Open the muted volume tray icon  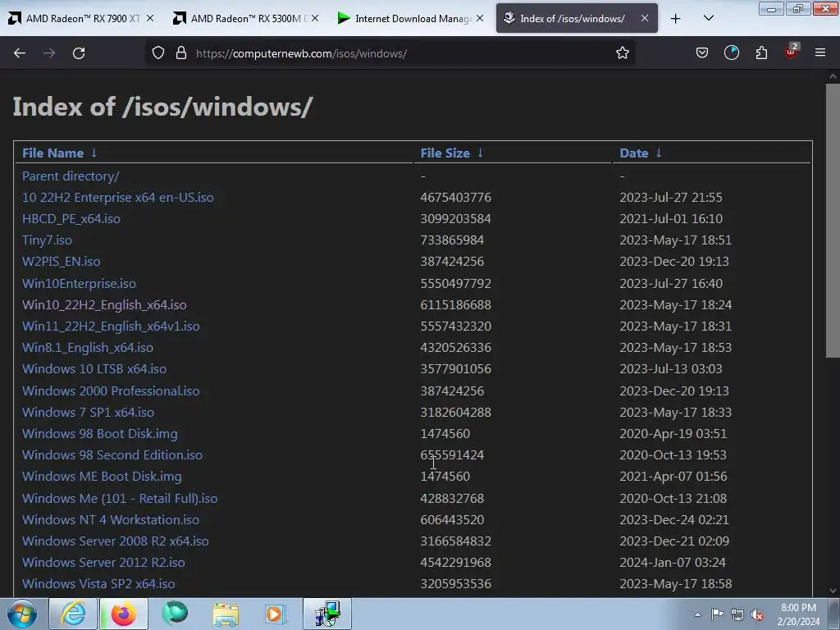coord(757,614)
